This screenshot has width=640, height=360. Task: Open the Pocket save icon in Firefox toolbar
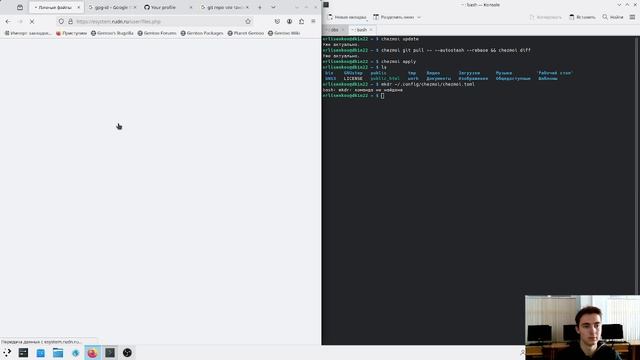pos(277,21)
